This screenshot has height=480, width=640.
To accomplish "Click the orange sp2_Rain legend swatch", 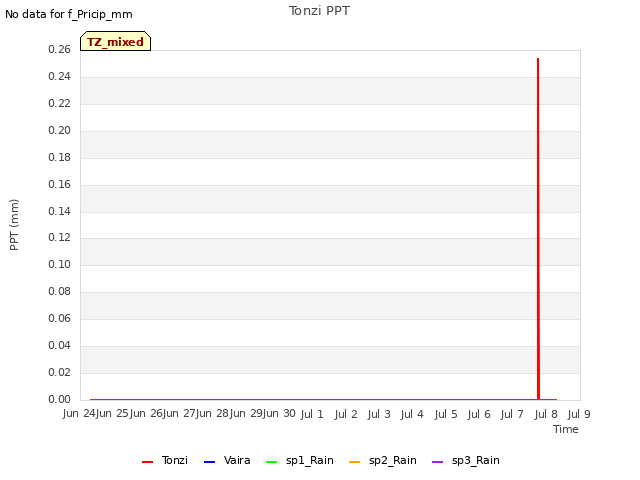I will pyautogui.click(x=355, y=462).
